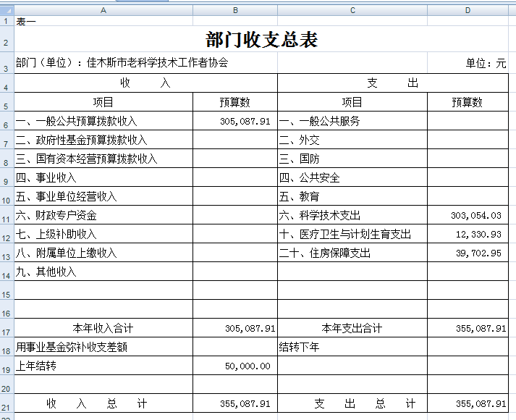The width and height of the screenshot is (516, 420).
Task: Click the 支出 merged header cell
Action: coord(393,83)
